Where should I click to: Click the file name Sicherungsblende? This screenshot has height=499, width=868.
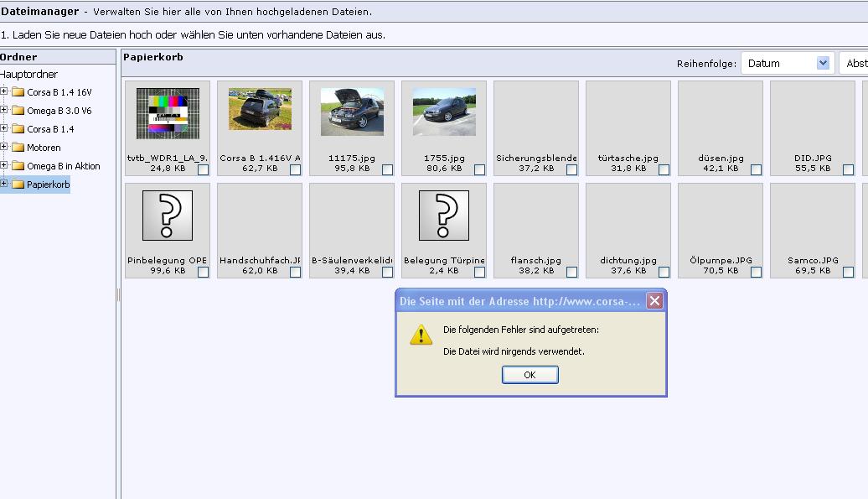click(x=536, y=158)
